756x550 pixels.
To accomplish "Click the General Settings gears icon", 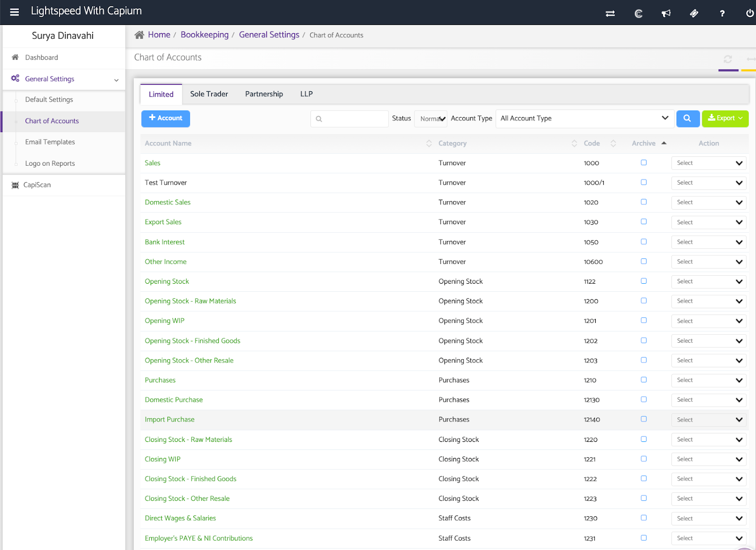I will tap(15, 78).
